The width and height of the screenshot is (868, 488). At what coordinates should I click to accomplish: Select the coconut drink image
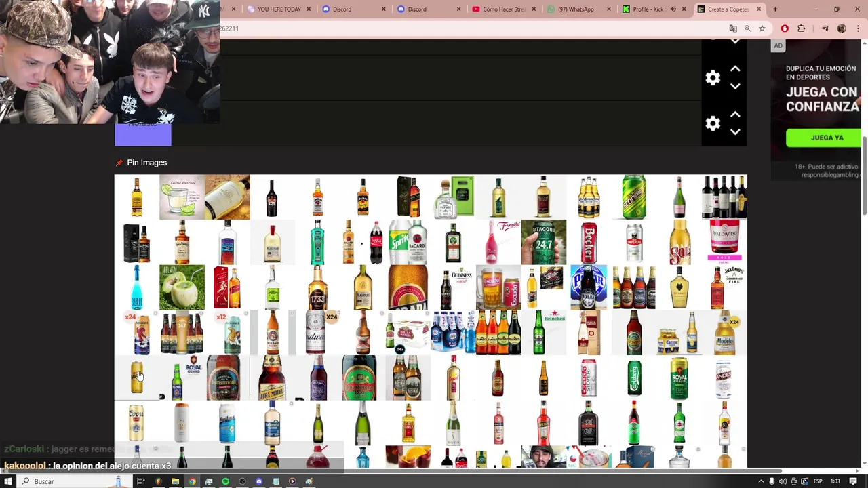(182, 287)
